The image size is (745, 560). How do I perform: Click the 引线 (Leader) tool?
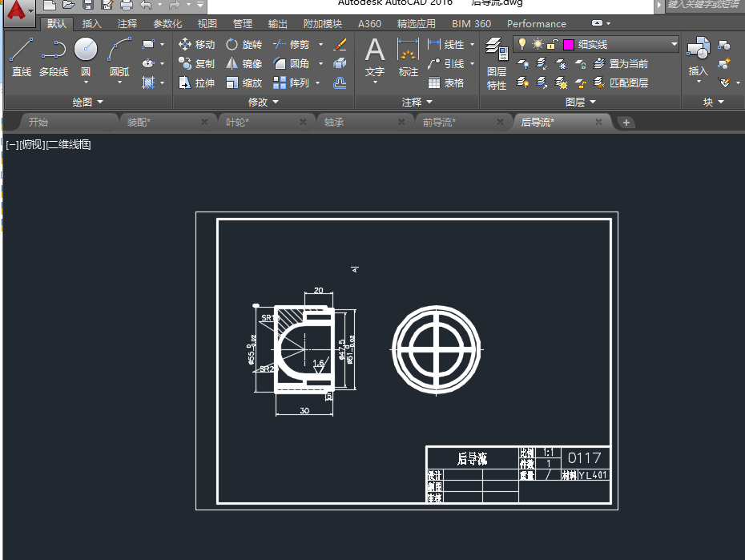pyautogui.click(x=446, y=63)
